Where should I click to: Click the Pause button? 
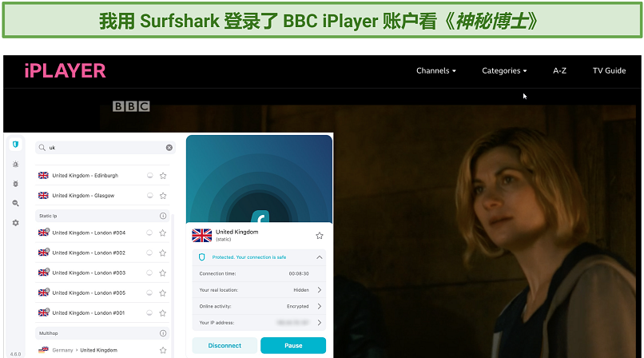coord(293,346)
